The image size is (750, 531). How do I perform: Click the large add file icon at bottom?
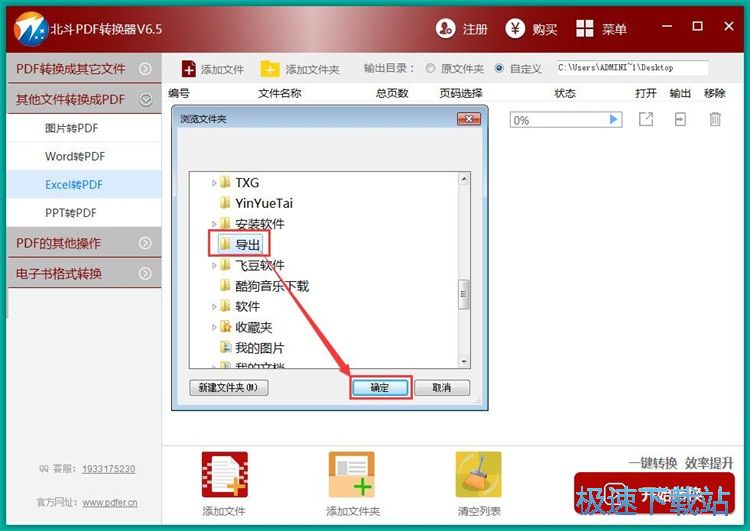tap(225, 475)
